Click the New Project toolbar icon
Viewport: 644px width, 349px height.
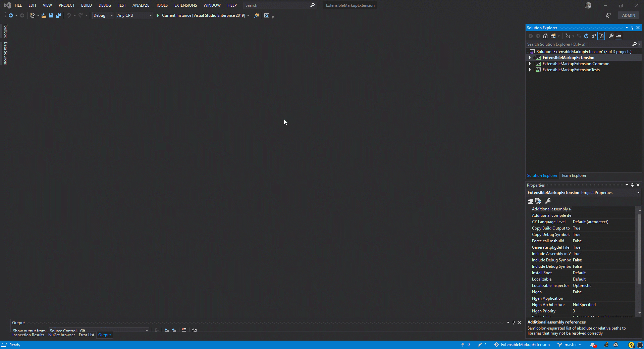point(33,15)
